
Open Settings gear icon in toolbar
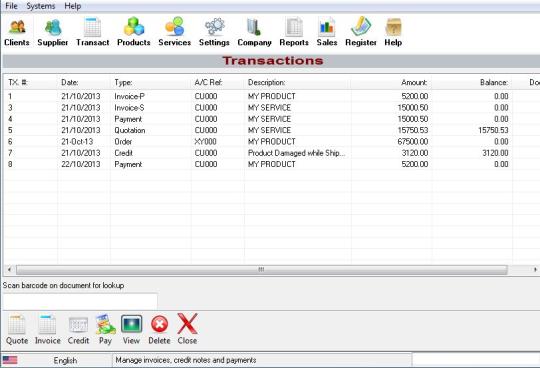pos(214,32)
